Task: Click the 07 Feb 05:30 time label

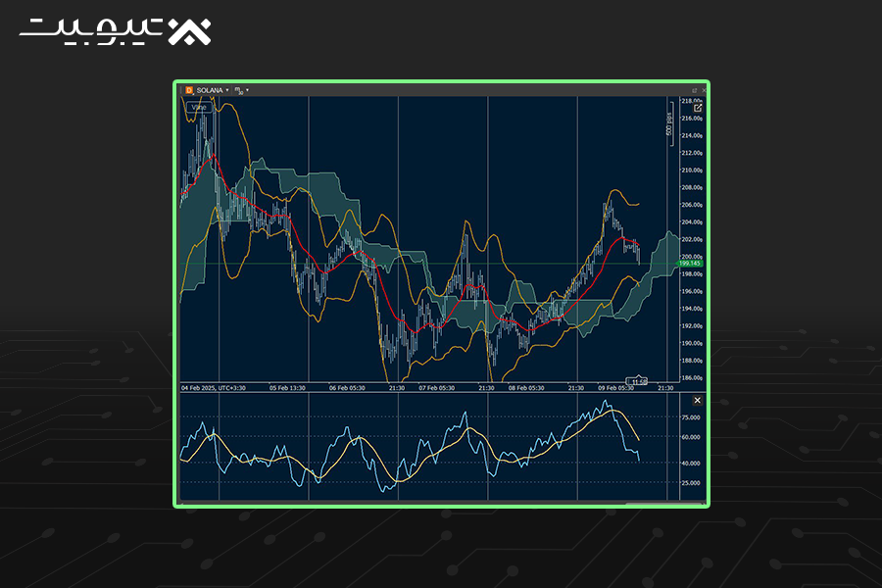Action: tap(437, 388)
